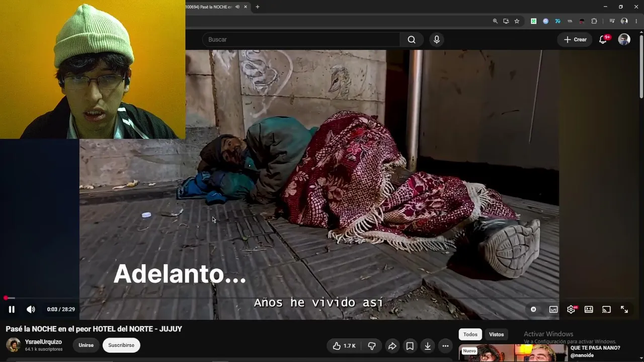Open the YouTube account avatar menu
644x362 pixels.
coord(624,40)
